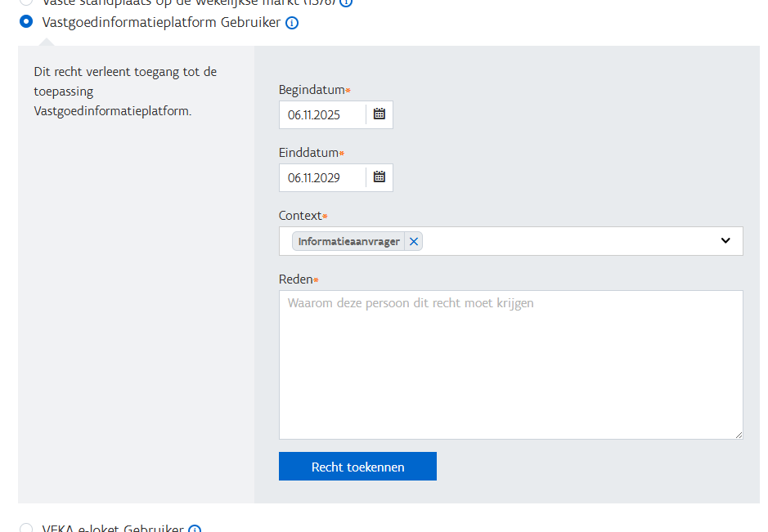
Task: Click the Informatieaanvrager tag label
Action: (348, 242)
